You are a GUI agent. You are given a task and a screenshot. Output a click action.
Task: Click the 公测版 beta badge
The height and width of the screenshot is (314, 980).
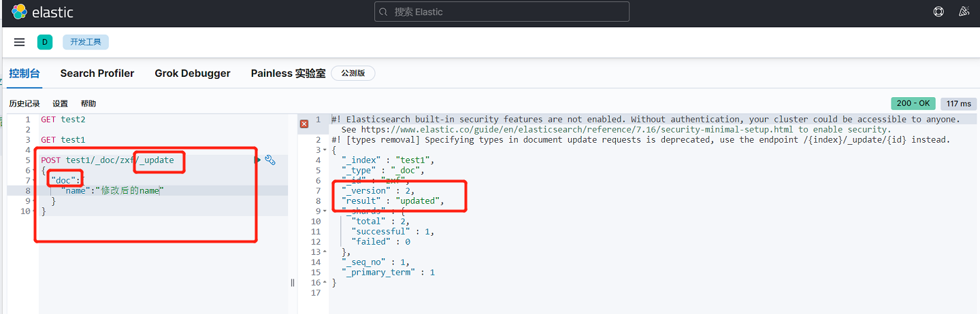pyautogui.click(x=353, y=73)
